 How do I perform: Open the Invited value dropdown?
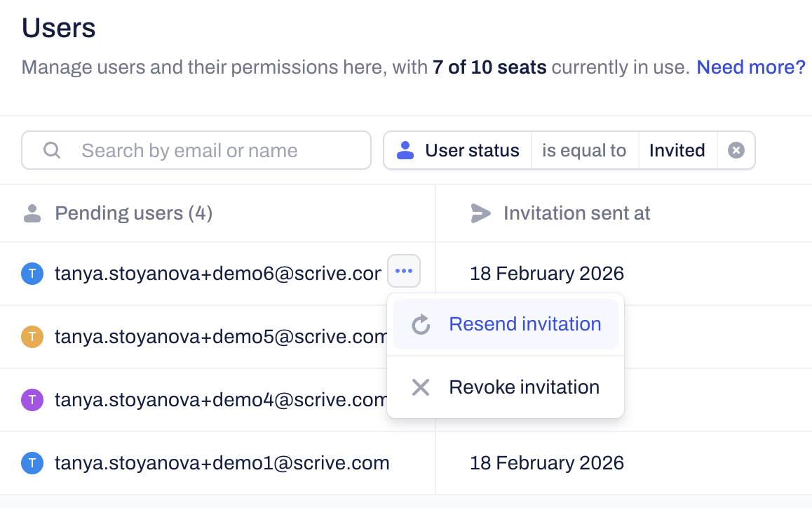tap(677, 150)
